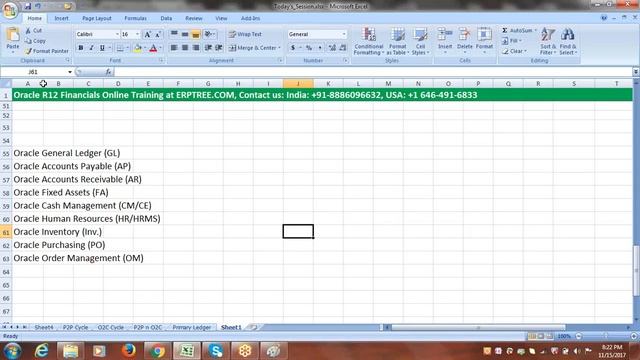Increase cell indent
The image size is (640, 360).
click(219, 48)
